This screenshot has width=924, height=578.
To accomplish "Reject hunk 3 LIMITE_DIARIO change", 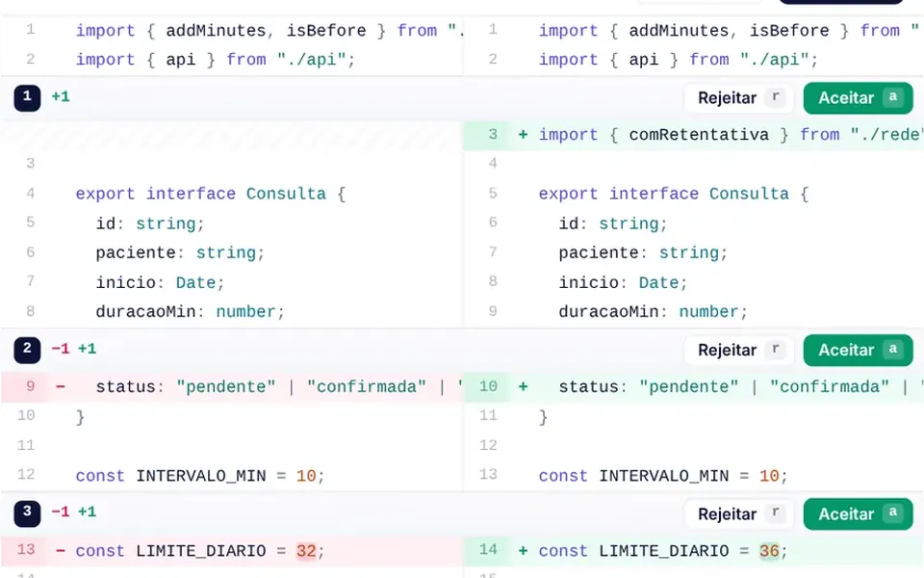I will coord(739,514).
